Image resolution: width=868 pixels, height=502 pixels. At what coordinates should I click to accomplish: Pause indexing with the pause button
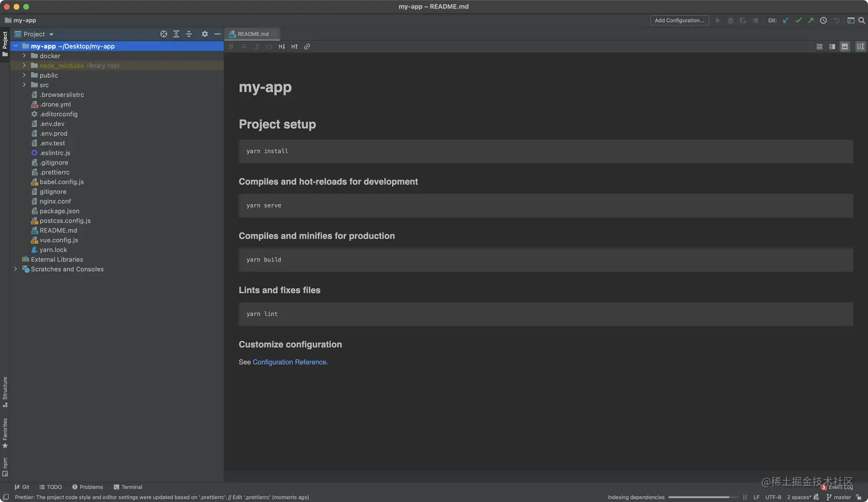(745, 497)
